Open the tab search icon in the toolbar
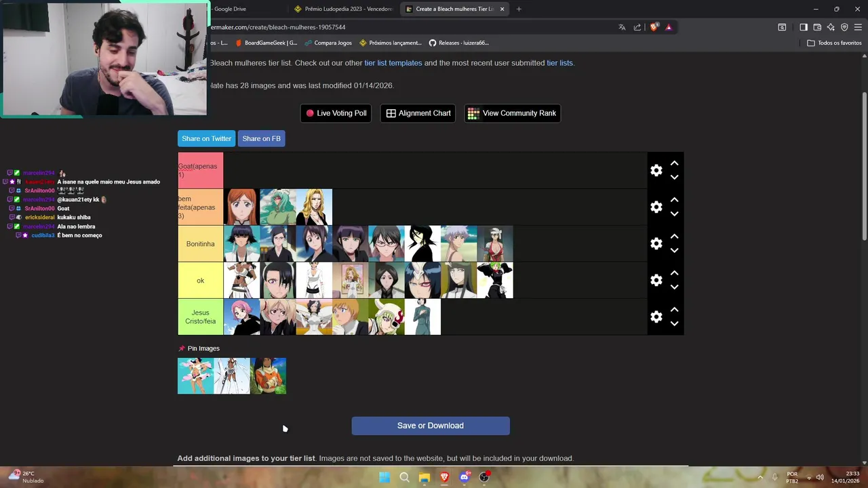 [x=782, y=27]
